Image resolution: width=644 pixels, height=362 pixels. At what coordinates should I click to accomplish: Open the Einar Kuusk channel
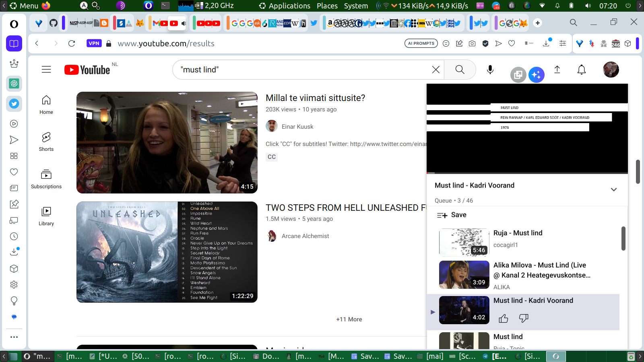coord(297,127)
